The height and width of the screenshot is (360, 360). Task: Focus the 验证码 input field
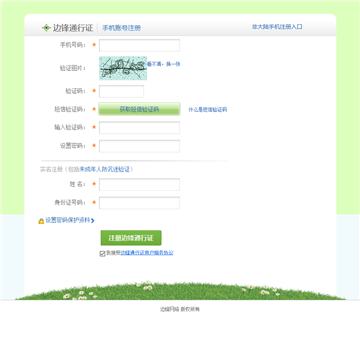point(121,91)
